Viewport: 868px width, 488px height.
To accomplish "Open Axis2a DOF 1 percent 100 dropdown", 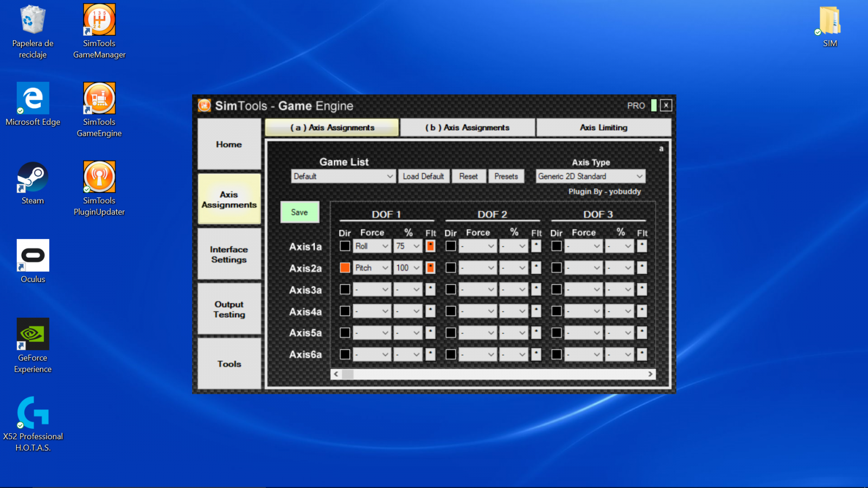I will pos(408,268).
